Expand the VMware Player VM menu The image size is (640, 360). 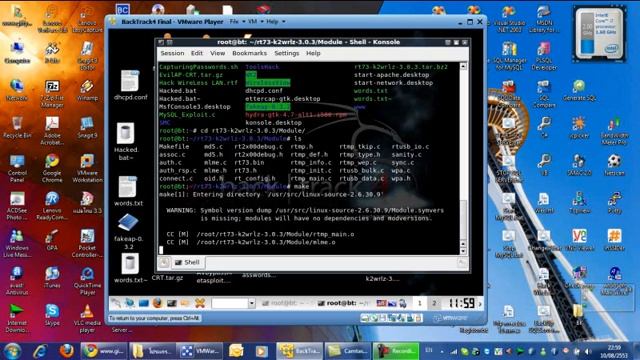tap(255, 21)
